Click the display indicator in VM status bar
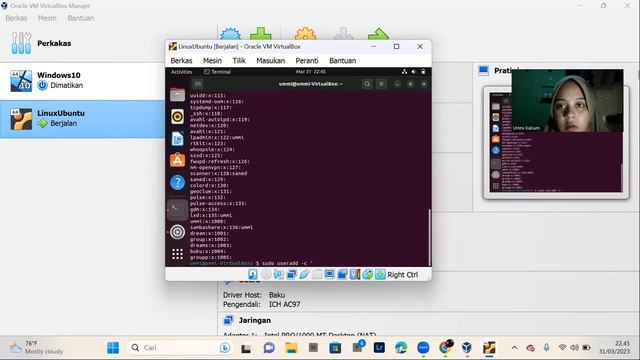The width and height of the screenshot is (640, 360). point(329,275)
